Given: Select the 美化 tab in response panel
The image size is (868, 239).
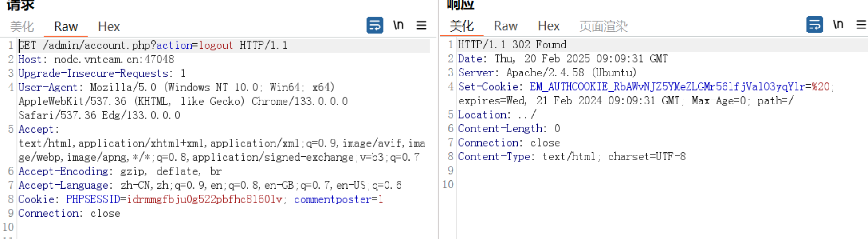Looking at the screenshot, I should coord(461,26).
